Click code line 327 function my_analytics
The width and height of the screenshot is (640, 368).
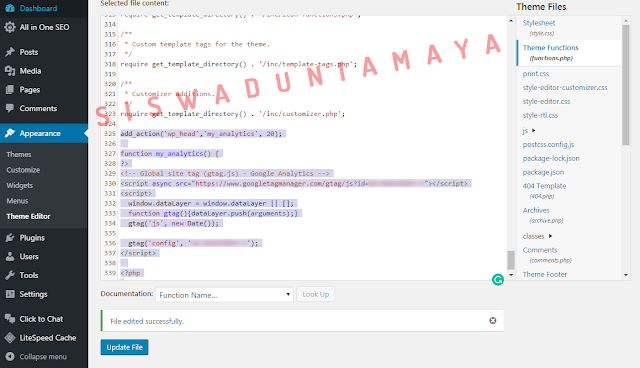point(169,154)
